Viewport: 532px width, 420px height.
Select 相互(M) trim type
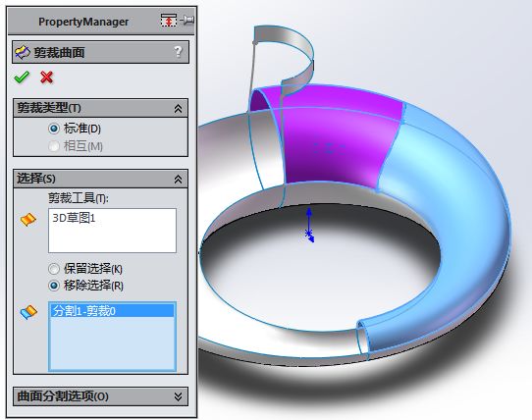point(54,146)
